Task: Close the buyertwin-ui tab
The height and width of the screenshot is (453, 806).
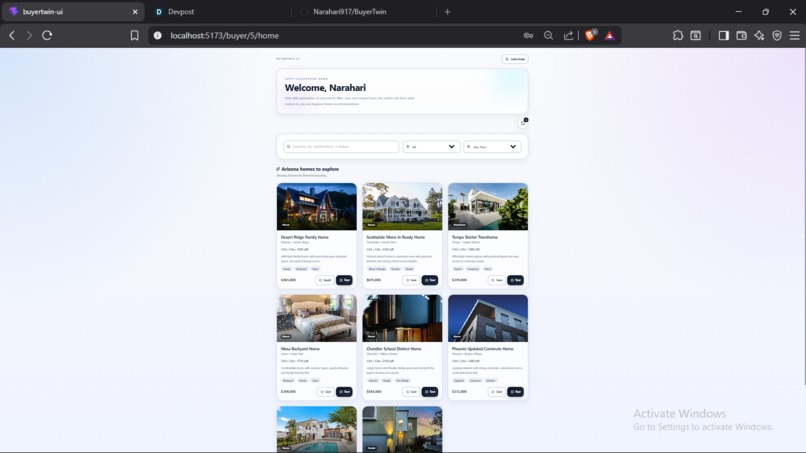Action: (135, 11)
